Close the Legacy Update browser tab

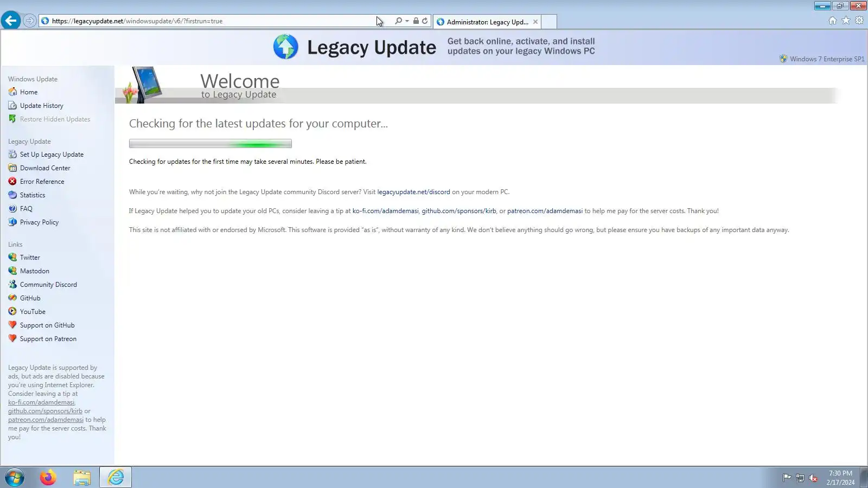tap(535, 22)
